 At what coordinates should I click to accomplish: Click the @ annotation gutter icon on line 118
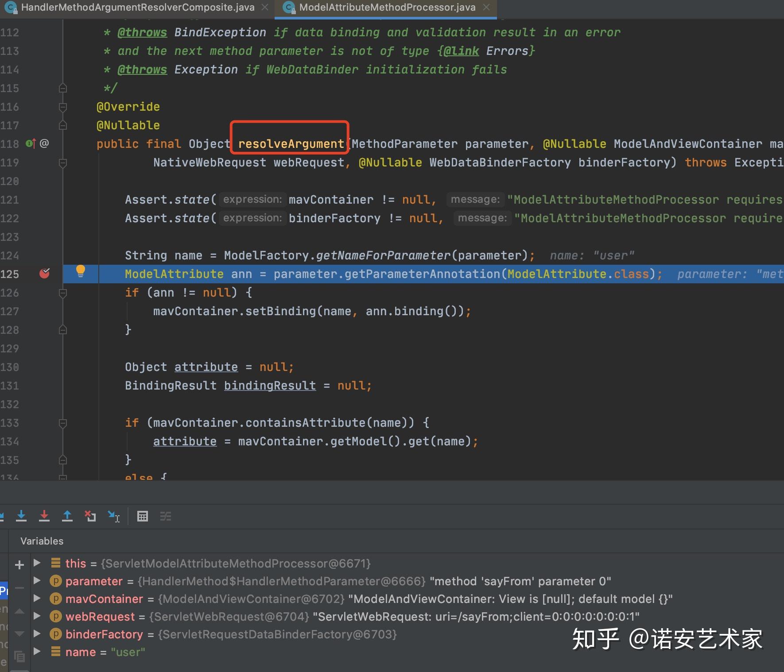[44, 143]
